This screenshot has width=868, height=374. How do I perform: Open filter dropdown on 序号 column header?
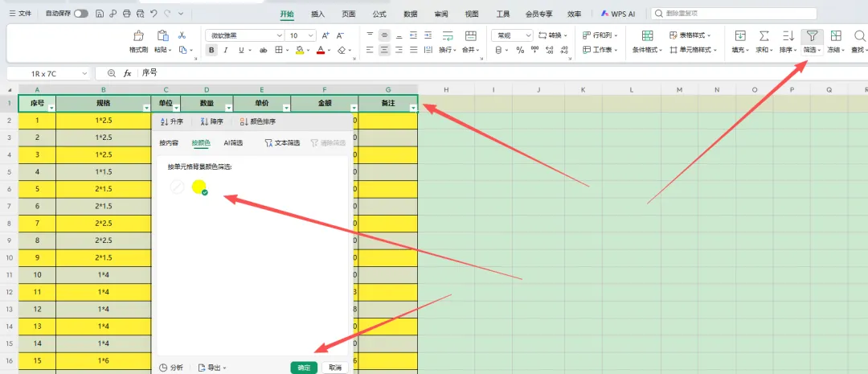pyautogui.click(x=51, y=109)
